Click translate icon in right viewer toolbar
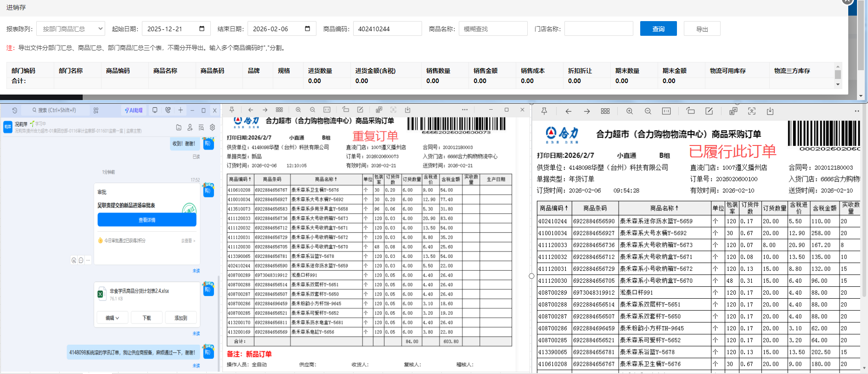 [733, 111]
